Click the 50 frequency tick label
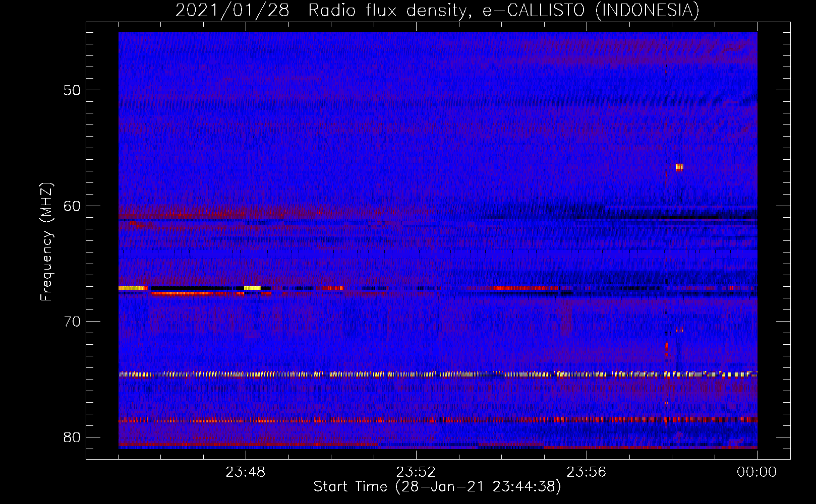The width and height of the screenshot is (816, 504). click(x=72, y=90)
